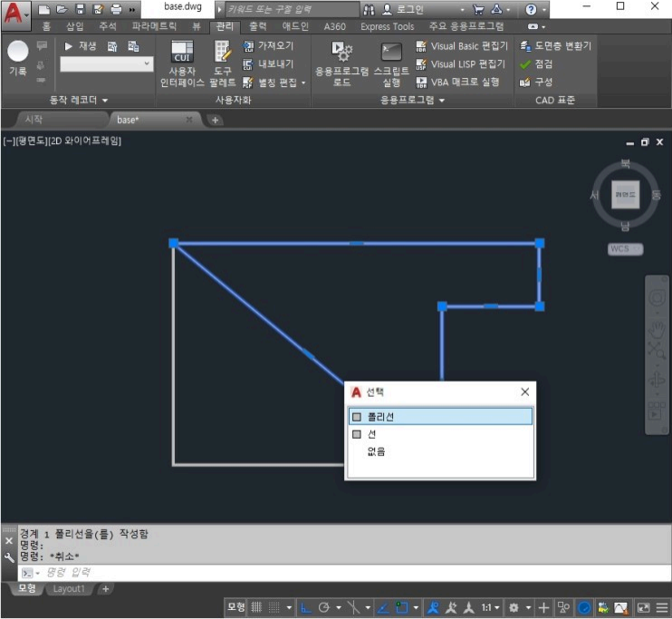Open the AutoCAD application menu button

[x=15, y=15]
